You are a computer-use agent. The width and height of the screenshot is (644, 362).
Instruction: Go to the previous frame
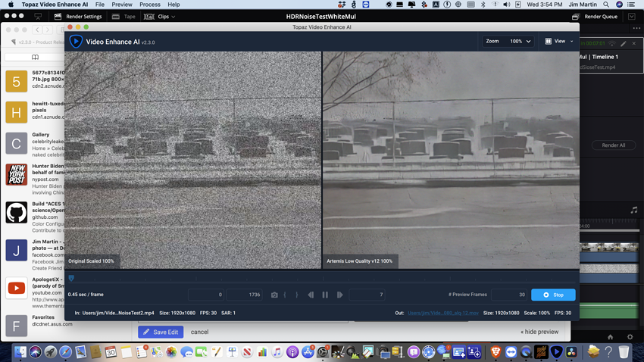tap(311, 295)
